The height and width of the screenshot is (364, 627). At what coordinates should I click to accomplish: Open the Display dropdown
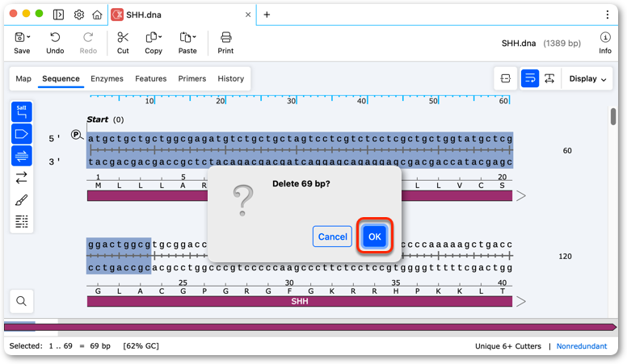(588, 79)
